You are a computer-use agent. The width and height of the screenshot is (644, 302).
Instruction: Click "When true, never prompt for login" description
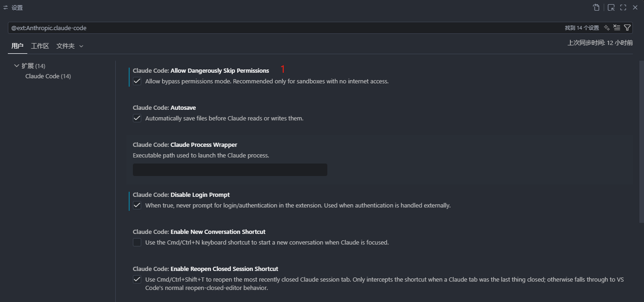[298, 205]
